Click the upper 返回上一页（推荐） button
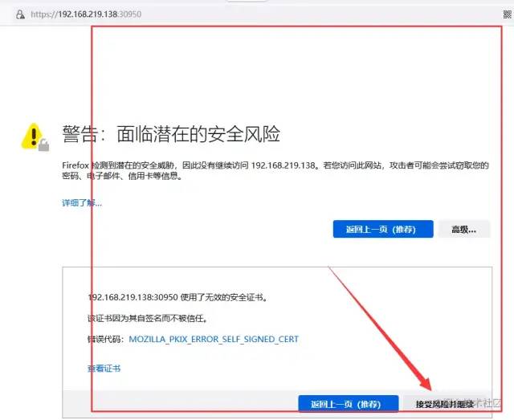This screenshot has width=514, height=420. (x=383, y=229)
